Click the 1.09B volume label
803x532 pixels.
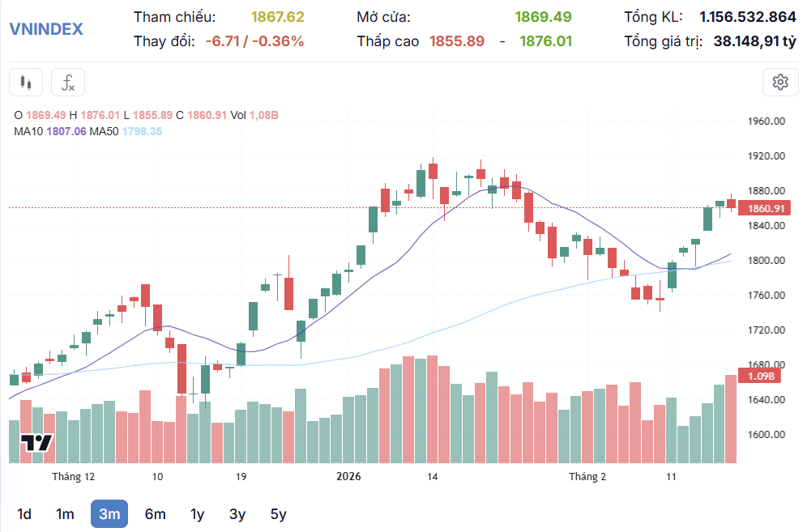pos(760,376)
